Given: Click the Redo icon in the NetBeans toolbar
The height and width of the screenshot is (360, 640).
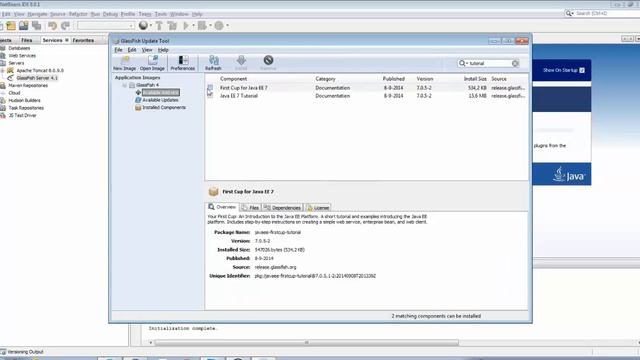Looking at the screenshot, I should click(65, 26).
